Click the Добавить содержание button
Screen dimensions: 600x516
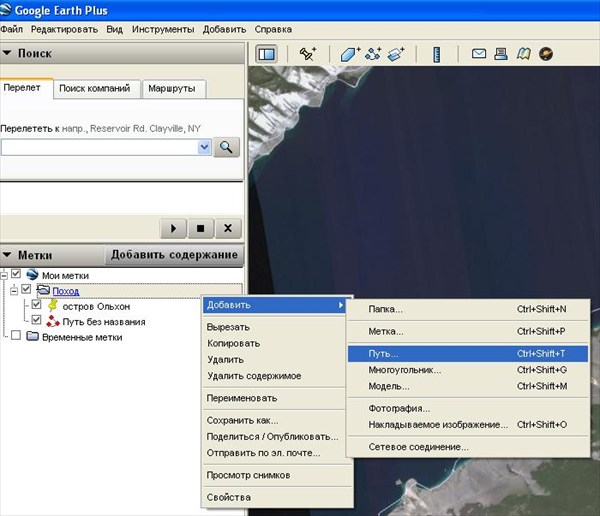[x=174, y=255]
